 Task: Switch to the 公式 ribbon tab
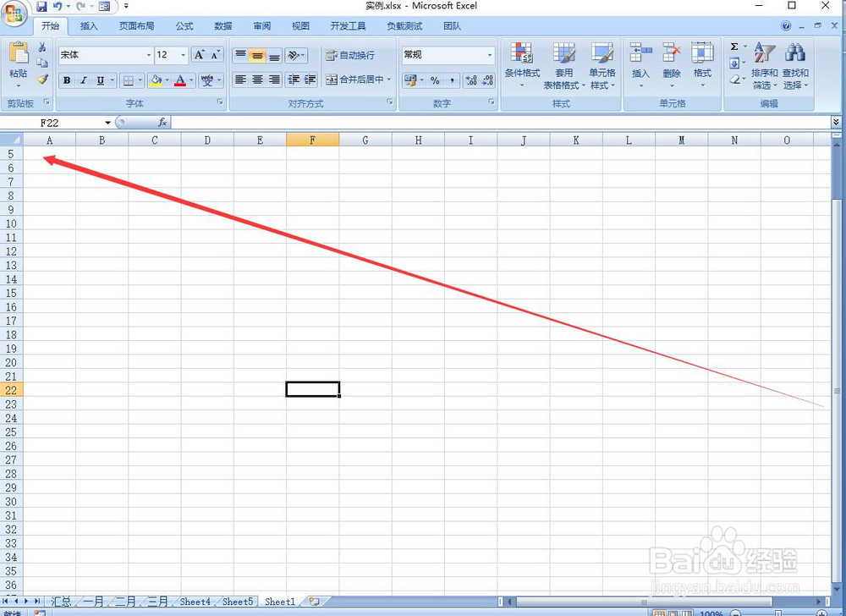[x=184, y=26]
